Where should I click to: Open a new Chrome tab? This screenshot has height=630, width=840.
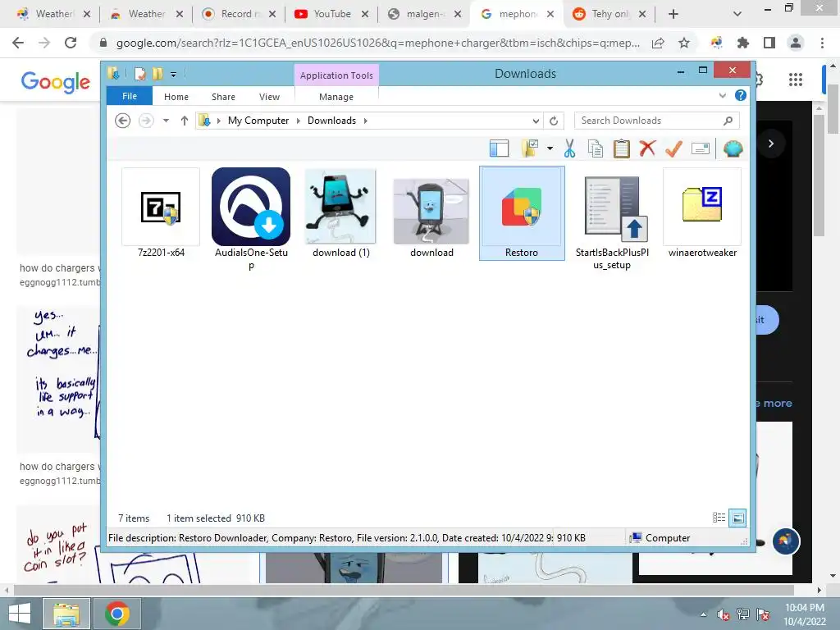click(673, 14)
